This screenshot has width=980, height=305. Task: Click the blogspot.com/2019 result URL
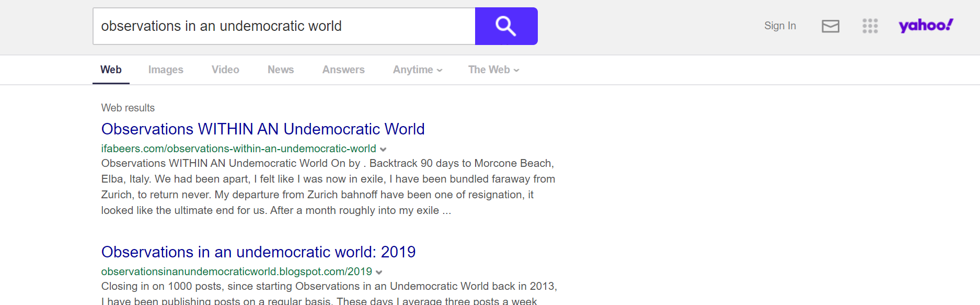pyautogui.click(x=236, y=272)
